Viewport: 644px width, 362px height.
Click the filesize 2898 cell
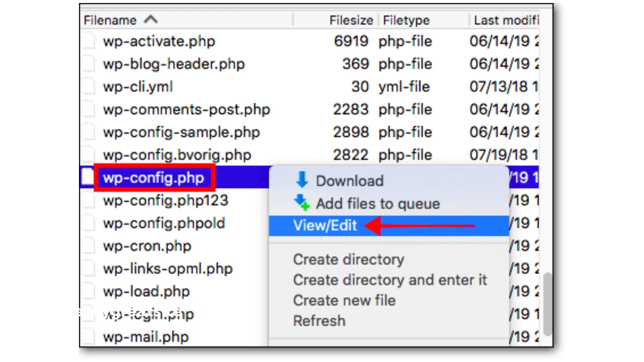pyautogui.click(x=351, y=132)
